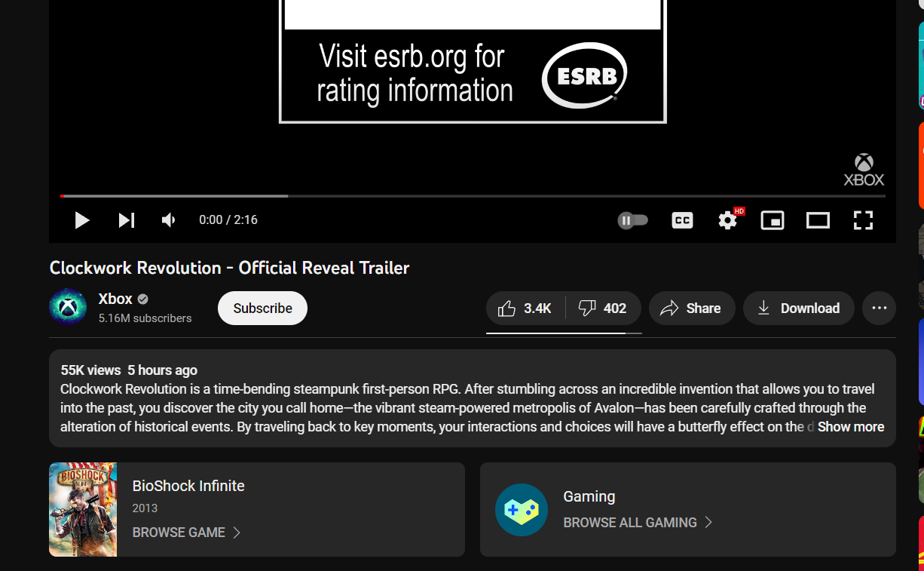Screen dimensions: 924x571
Task: Expand description with Show more
Action: (x=850, y=427)
